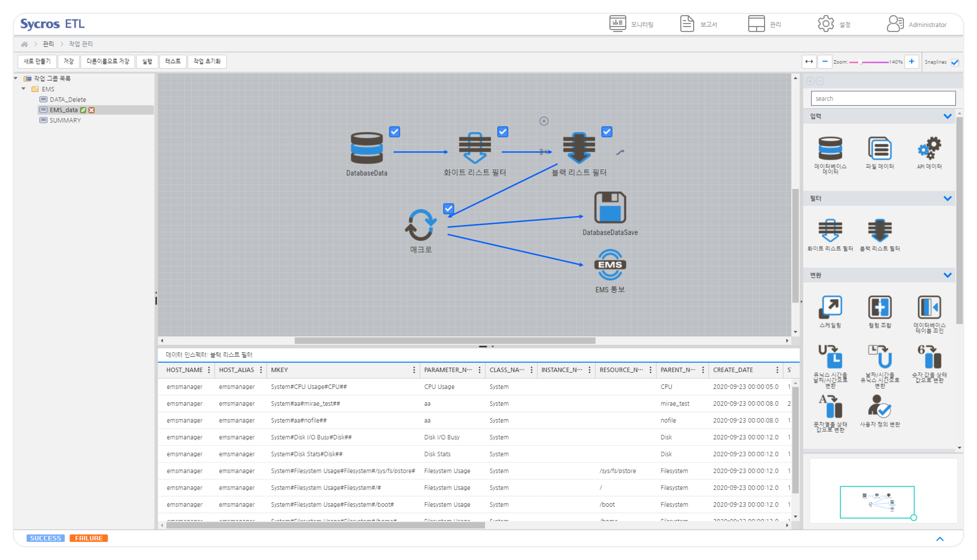Collapse the 변환 section chevron

tap(947, 275)
